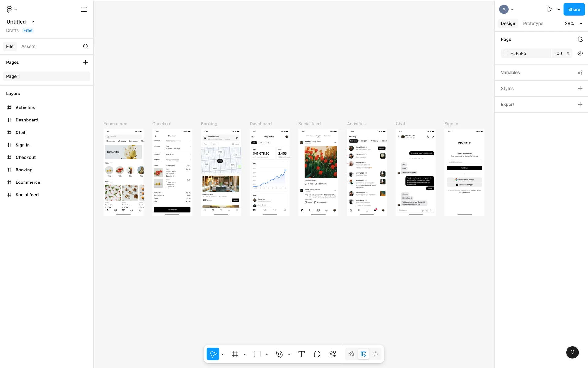
Task: Switch to Draw mode in toolbar
Action: coord(352,354)
